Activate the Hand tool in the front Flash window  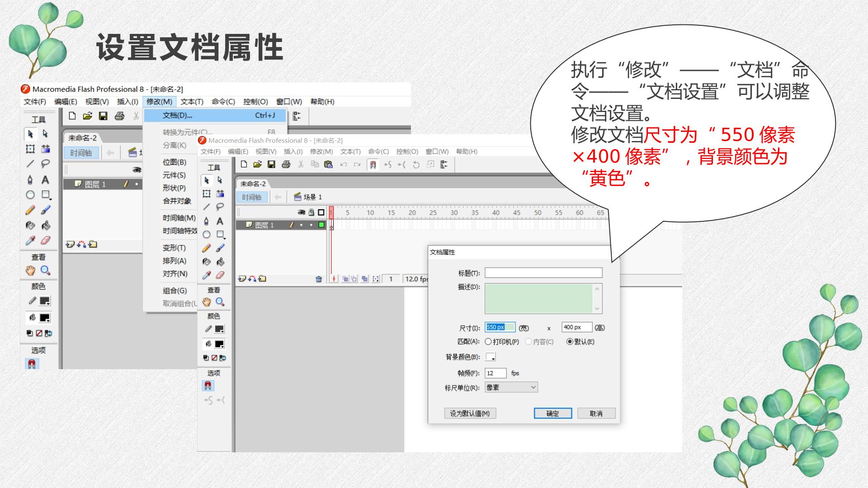click(207, 302)
